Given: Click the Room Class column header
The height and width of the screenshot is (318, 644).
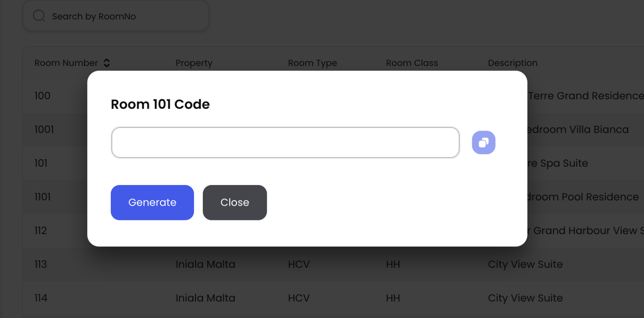Looking at the screenshot, I should [412, 63].
